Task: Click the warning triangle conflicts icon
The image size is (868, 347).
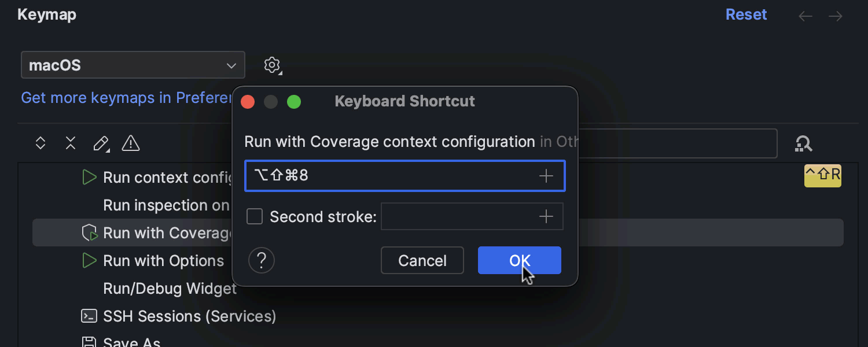Action: [131, 143]
